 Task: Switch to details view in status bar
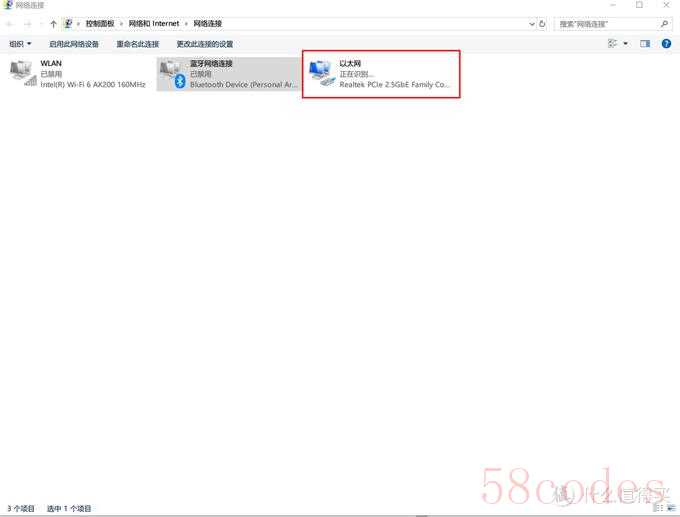[x=658, y=507]
